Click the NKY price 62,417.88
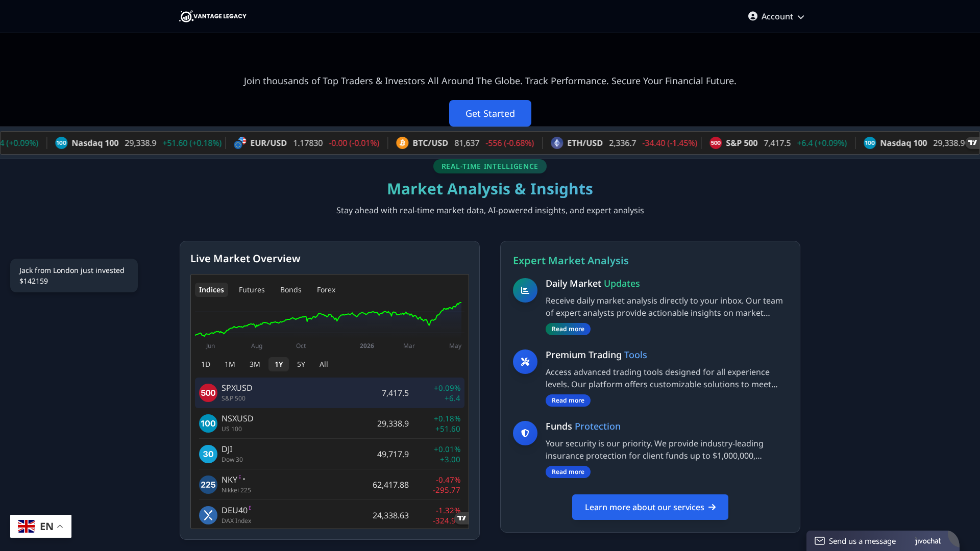This screenshot has height=551, width=980. (390, 485)
